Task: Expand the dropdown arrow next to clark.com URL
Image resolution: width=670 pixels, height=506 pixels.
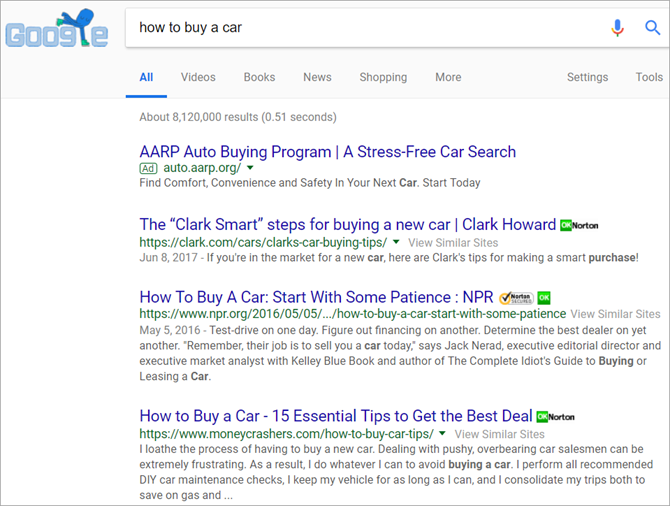Action: (x=396, y=242)
